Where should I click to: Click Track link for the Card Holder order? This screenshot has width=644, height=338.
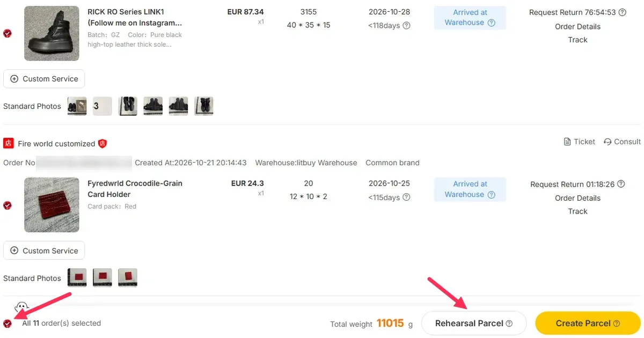577,211
